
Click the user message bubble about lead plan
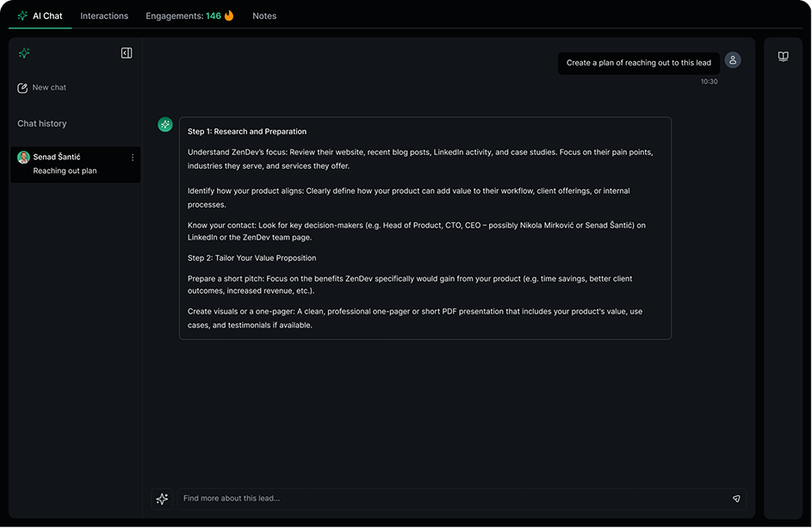pyautogui.click(x=638, y=63)
